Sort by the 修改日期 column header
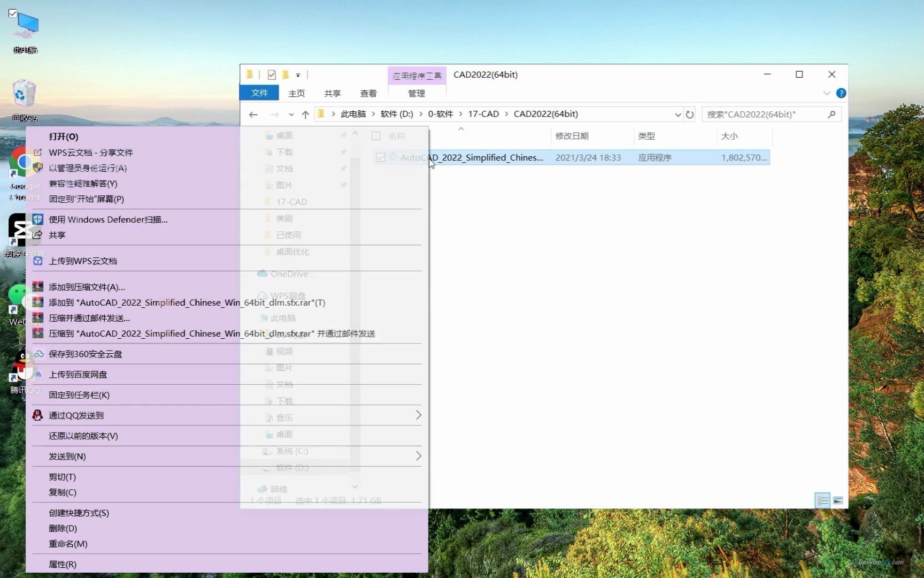 [592, 136]
